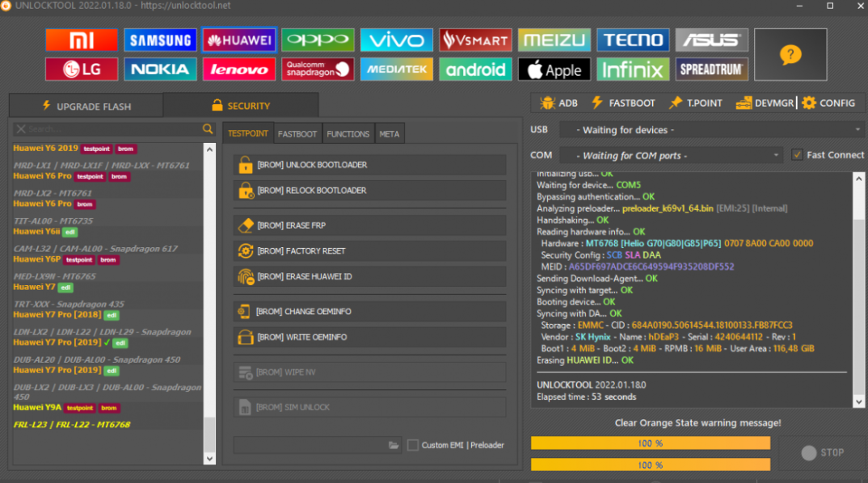Select the TESTPOINT sub-tab
This screenshot has width=868, height=483.
(247, 133)
